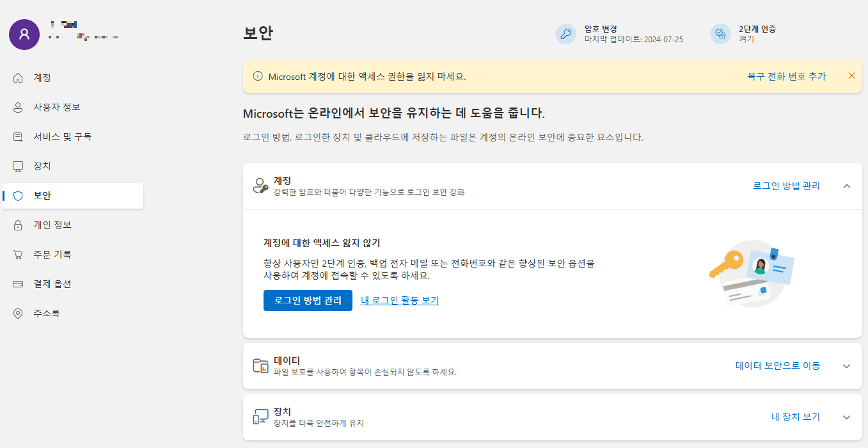Screen dimensions: 868x448
Task: Open 결제 옵션 in the sidebar
Action: (73, 284)
